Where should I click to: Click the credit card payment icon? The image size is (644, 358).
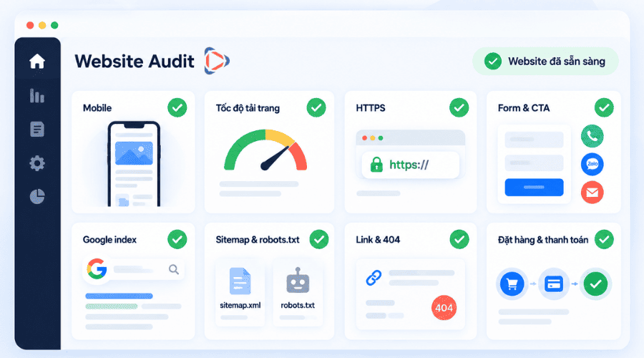click(554, 284)
